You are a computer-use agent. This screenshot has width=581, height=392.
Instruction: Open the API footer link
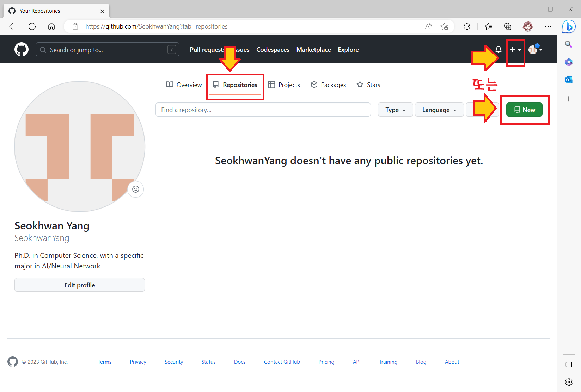click(x=356, y=362)
